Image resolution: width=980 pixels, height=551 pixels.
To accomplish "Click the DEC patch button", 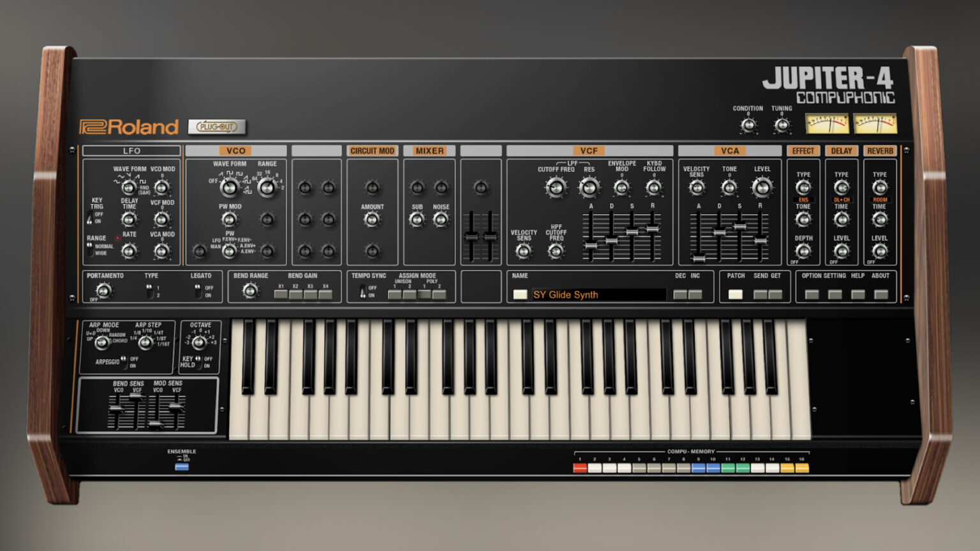I will (x=680, y=295).
